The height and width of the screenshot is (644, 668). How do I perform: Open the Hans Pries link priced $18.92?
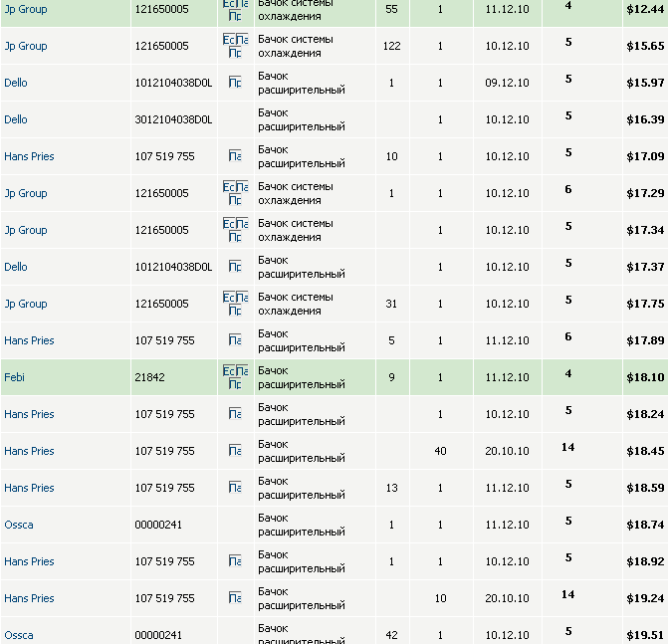[x=29, y=561]
